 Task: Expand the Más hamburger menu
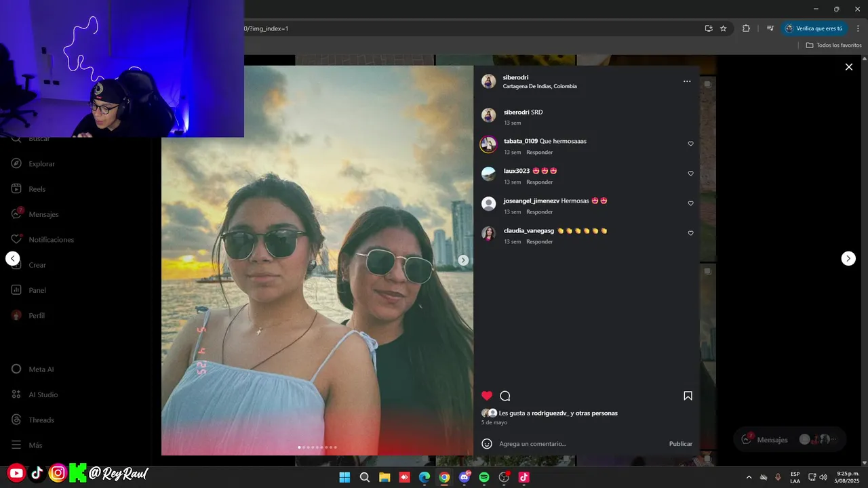pos(26,445)
